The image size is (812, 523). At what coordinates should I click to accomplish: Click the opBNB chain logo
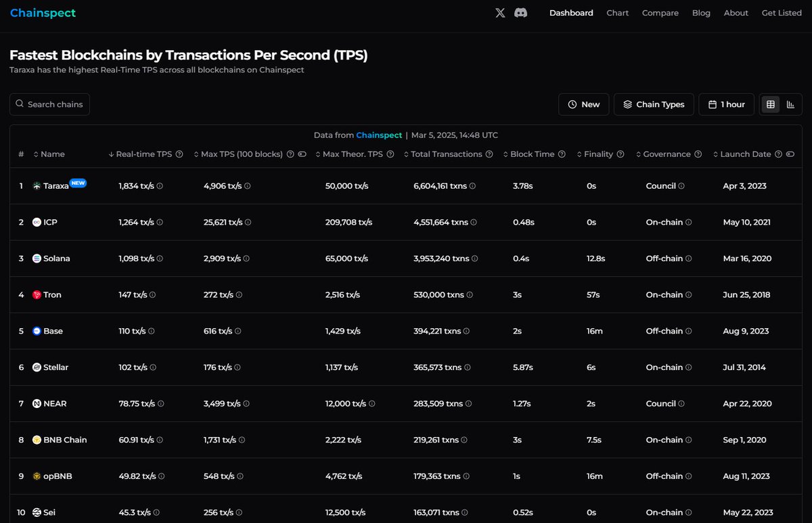[37, 476]
